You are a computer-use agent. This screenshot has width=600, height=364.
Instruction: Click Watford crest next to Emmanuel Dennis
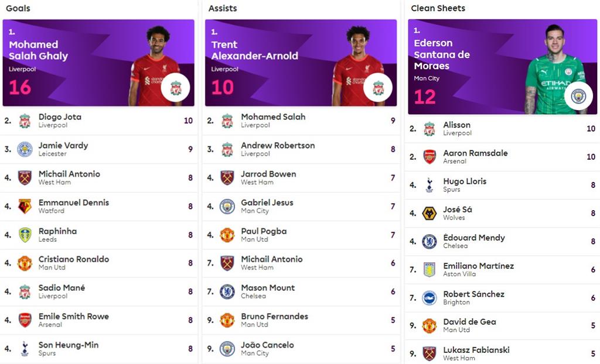(25, 207)
